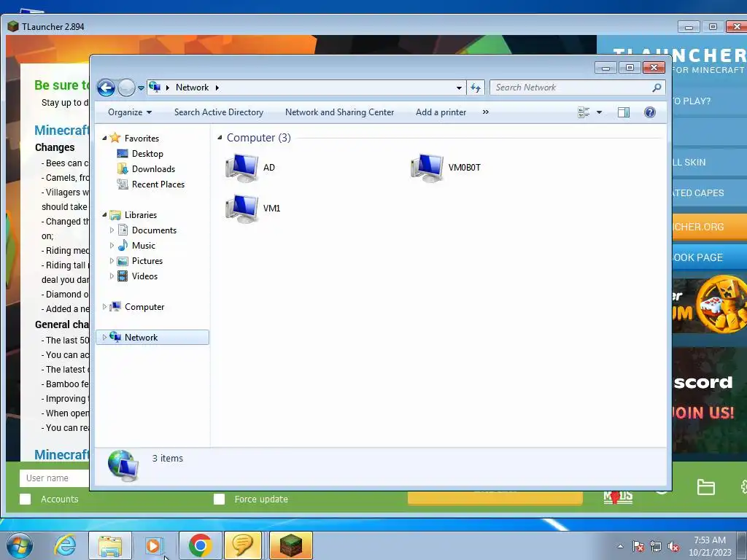Tick the Force update checkbox in TLauncher
This screenshot has height=560, width=747.
point(219,499)
